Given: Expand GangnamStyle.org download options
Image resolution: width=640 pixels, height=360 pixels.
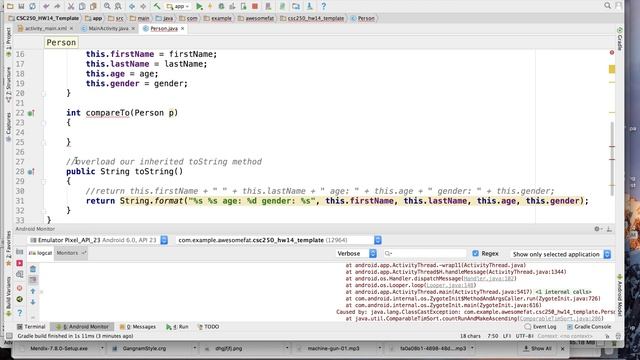Looking at the screenshot, I should [195, 348].
